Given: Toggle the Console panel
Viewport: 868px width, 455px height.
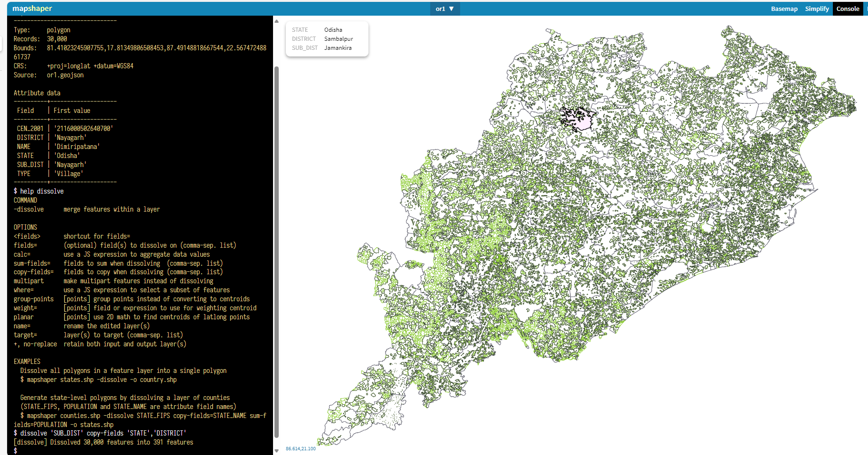Looking at the screenshot, I should point(848,9).
